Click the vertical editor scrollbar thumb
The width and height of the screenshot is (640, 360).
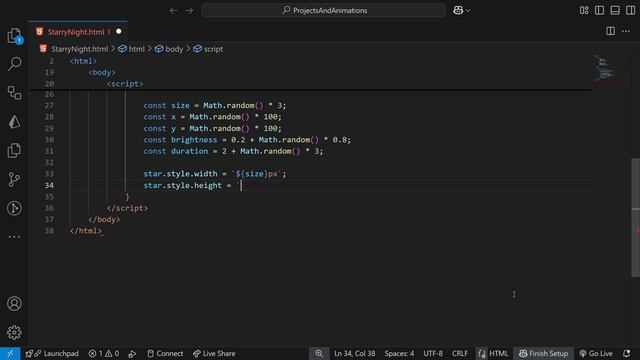click(636, 218)
